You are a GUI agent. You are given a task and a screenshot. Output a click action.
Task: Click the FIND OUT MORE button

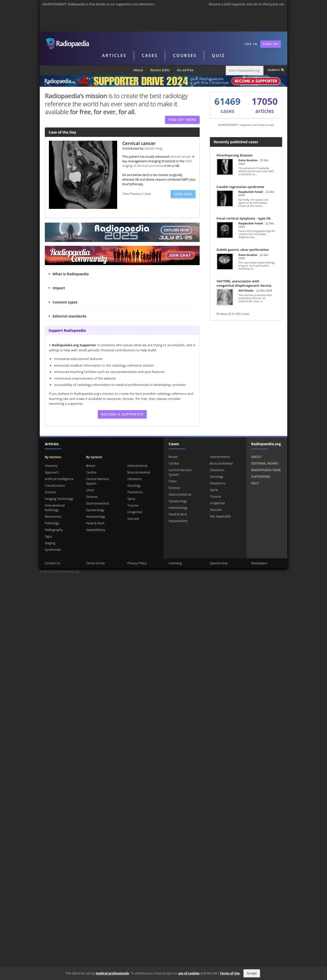182,120
